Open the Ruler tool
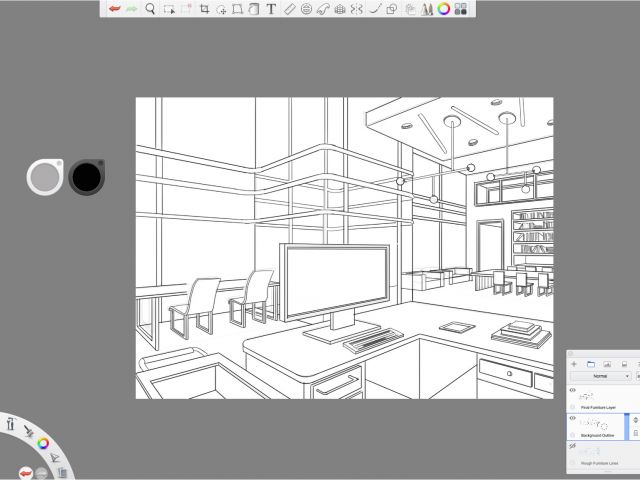The width and height of the screenshot is (640, 480). (x=289, y=9)
